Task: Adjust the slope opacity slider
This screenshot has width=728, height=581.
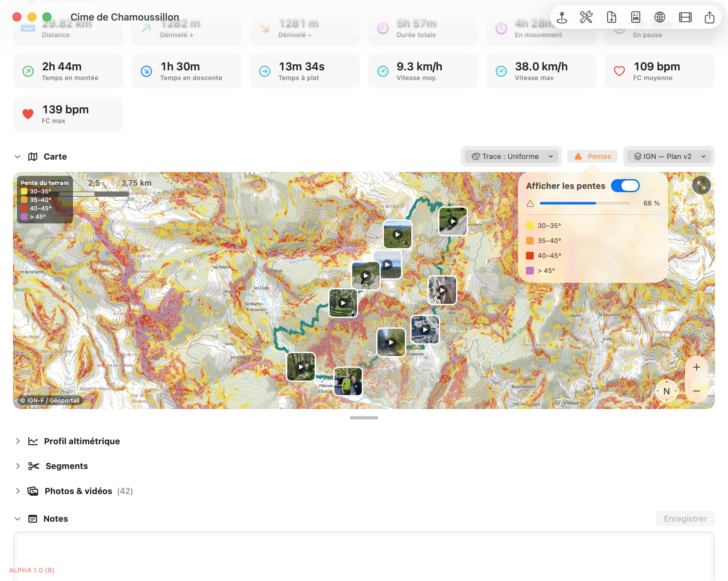Action: tap(585, 203)
